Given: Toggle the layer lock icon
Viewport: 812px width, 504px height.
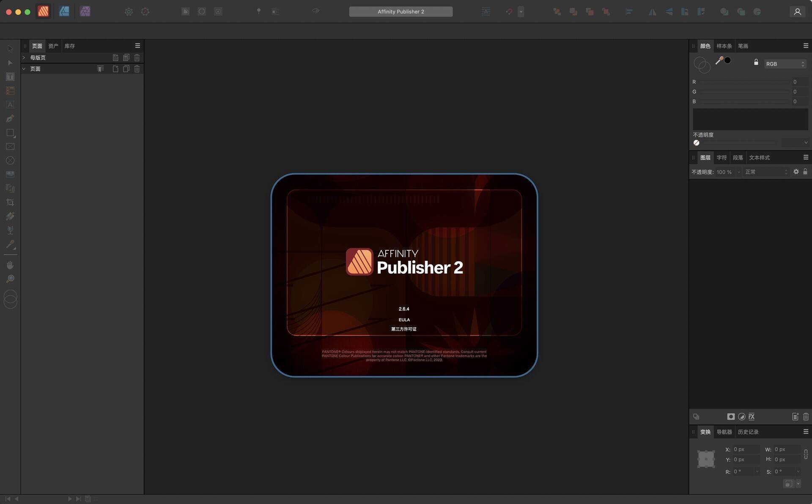Looking at the screenshot, I should (x=805, y=172).
